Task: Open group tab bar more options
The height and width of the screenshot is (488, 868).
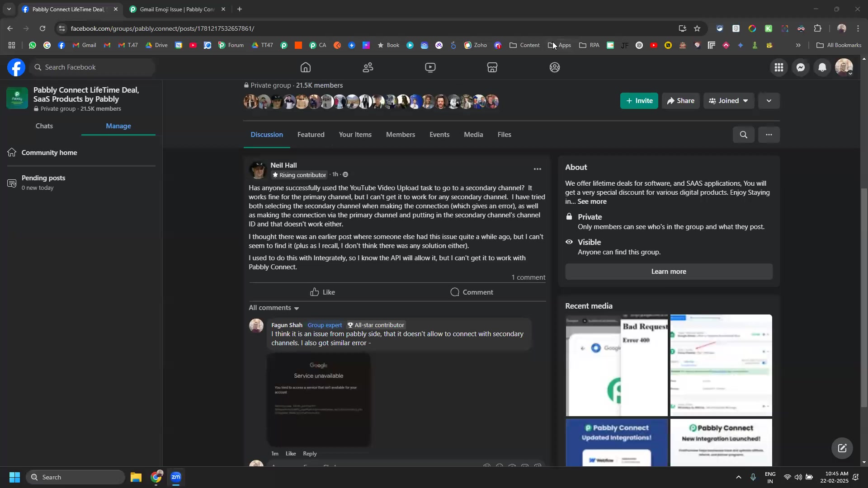Action: tap(769, 135)
